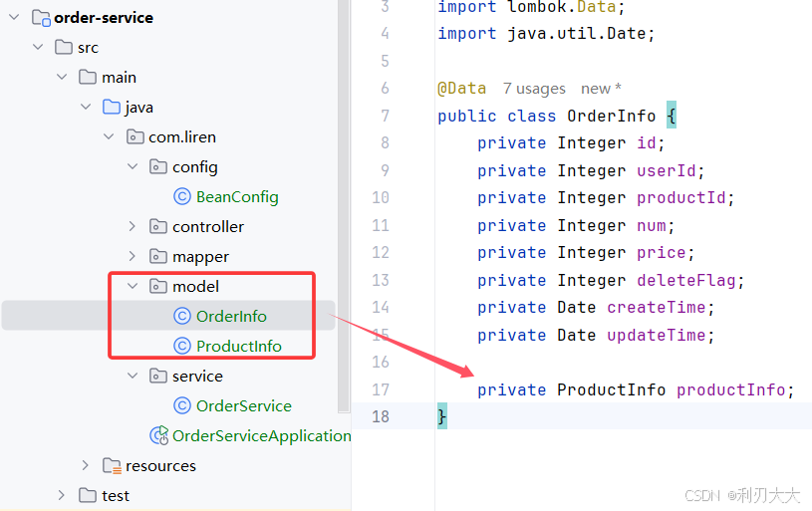Click the java source root icon
812x511 pixels.
coord(112,107)
